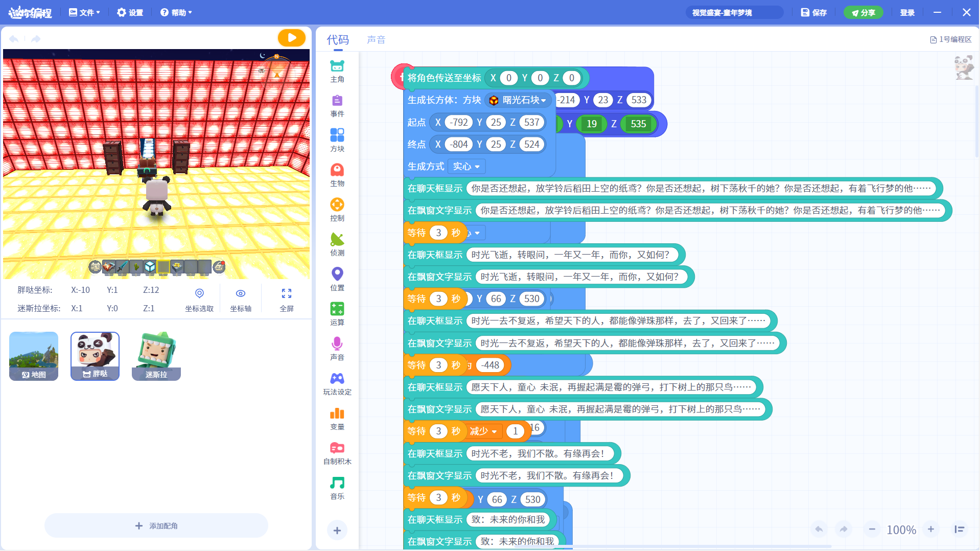Edit the project name field
This screenshot has width=980, height=551.
734,12
